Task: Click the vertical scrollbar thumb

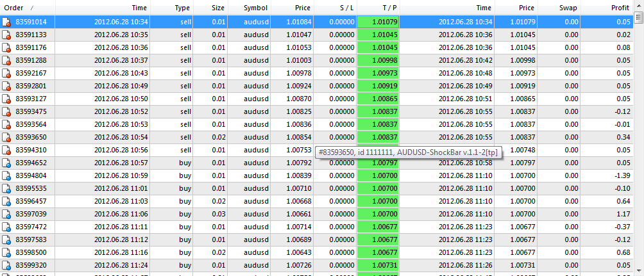Action: click(639, 17)
